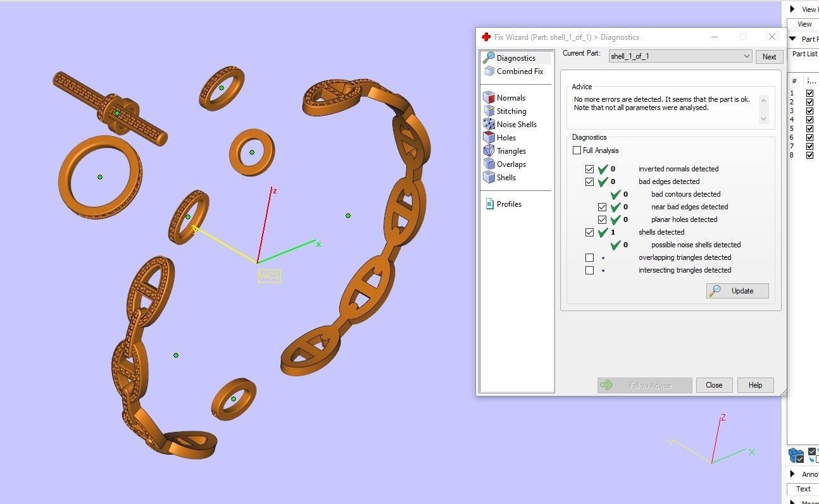Select the Shells fix page
The height and width of the screenshot is (504, 819).
point(506,177)
